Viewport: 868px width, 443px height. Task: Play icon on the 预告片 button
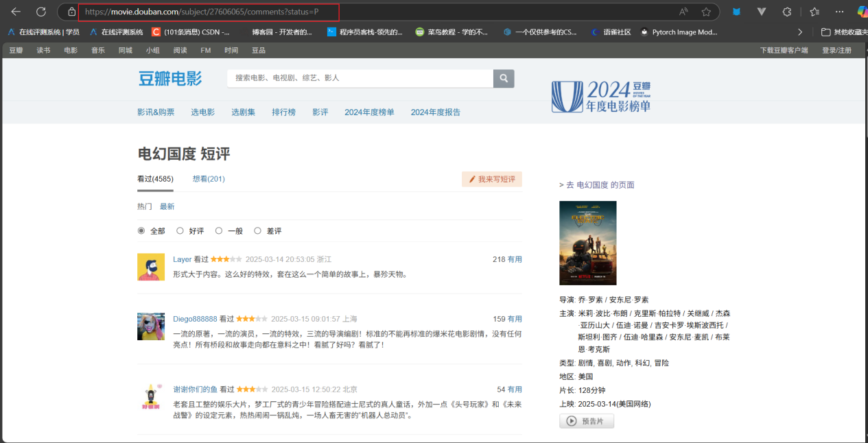coord(572,422)
